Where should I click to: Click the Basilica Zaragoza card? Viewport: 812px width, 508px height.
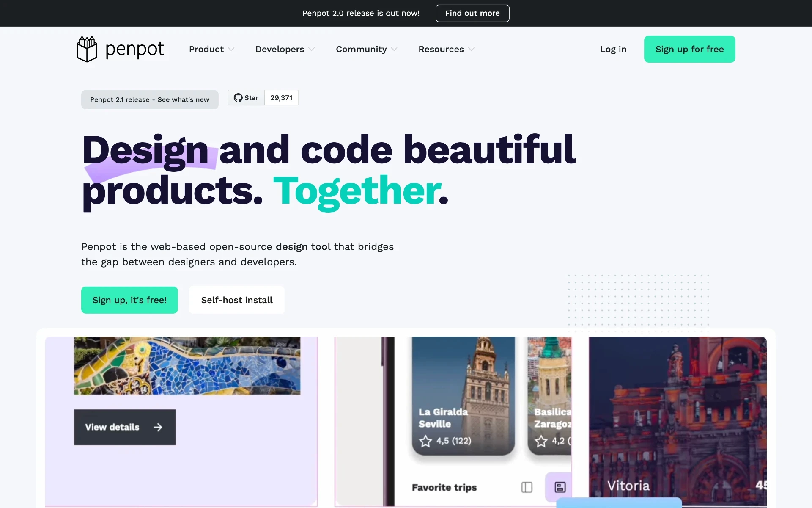(x=549, y=396)
